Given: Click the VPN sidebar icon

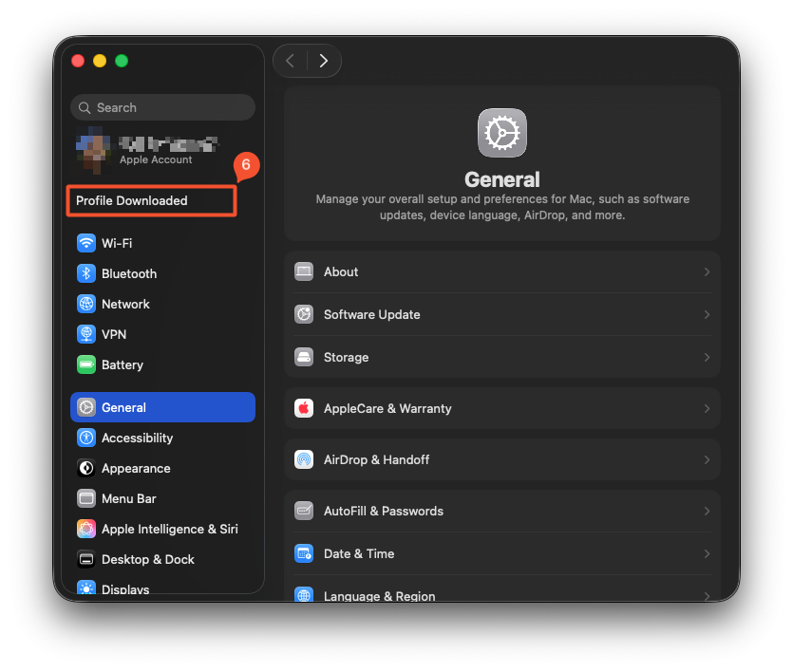Looking at the screenshot, I should [86, 334].
